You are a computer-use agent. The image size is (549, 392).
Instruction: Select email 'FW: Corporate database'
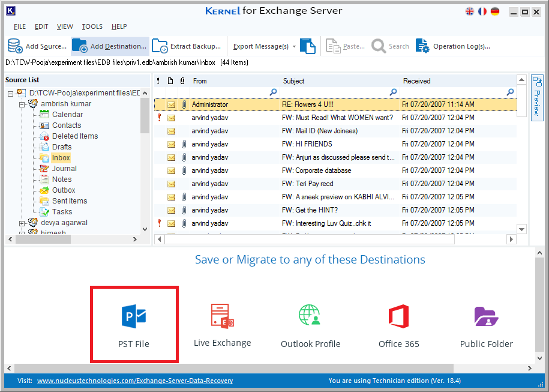[335, 170]
